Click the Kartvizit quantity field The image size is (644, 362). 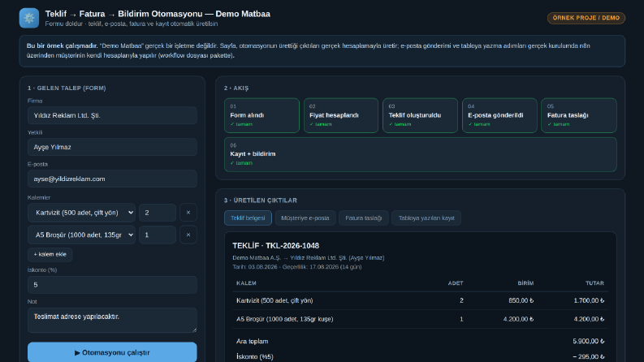pyautogui.click(x=158, y=213)
